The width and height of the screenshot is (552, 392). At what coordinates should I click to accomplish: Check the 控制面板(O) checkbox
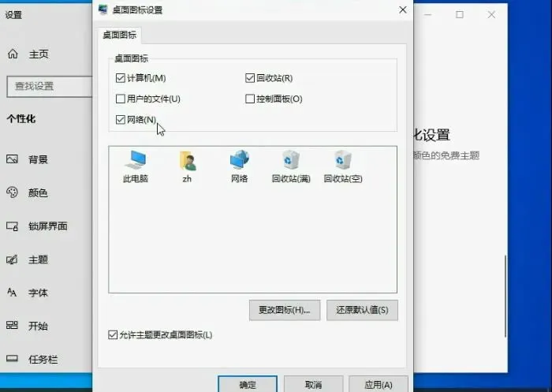250,99
